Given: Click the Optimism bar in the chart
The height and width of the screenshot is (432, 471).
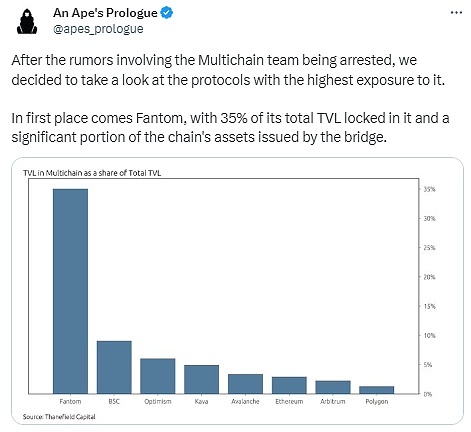Looking at the screenshot, I should 158,376.
